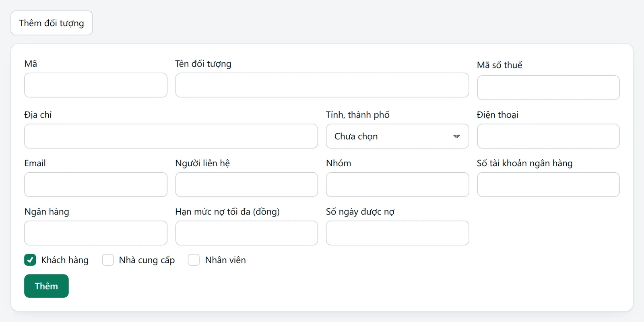Screen dimensions: 644x322
Task: Click the Tên đối tượng input field
Action: [322, 85]
